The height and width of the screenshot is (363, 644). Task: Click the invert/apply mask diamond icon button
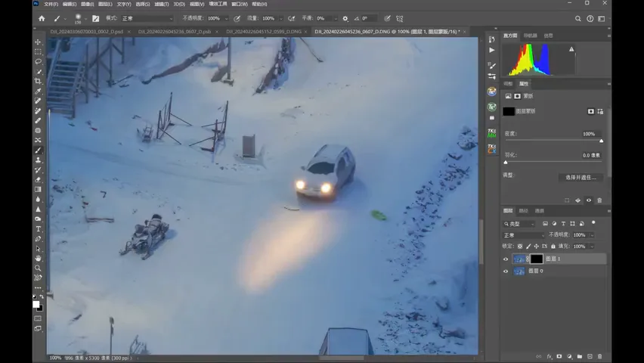coord(578,200)
